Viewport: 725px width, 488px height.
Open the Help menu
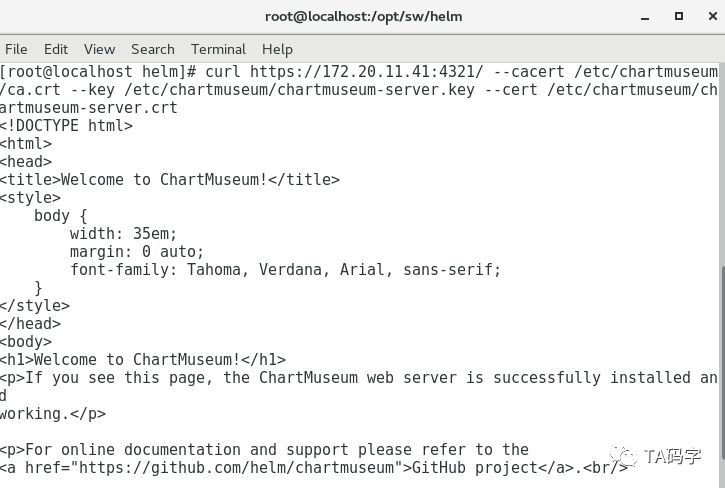point(277,49)
